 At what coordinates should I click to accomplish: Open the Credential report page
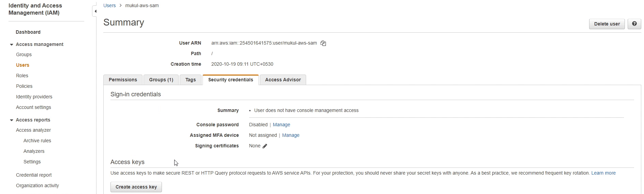click(34, 175)
